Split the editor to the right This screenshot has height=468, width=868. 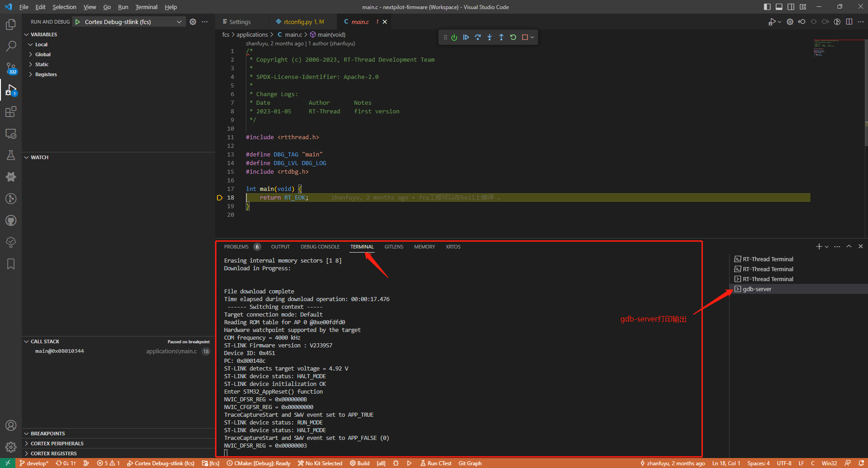[849, 22]
